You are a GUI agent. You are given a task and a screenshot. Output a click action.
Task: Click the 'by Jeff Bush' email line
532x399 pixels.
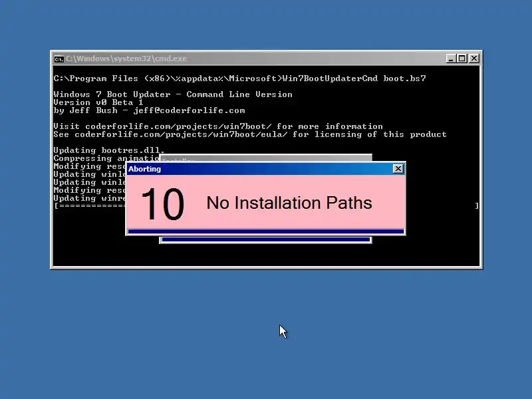pyautogui.click(x=149, y=110)
